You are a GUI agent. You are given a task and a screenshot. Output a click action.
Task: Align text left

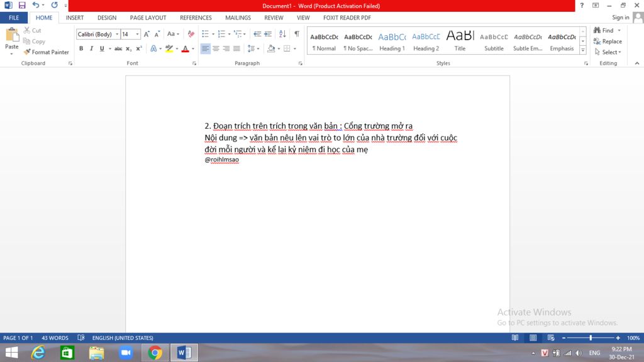(x=205, y=48)
